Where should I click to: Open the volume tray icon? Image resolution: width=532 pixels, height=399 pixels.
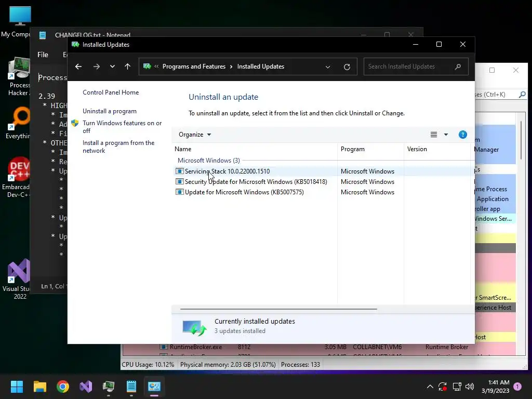click(470, 387)
